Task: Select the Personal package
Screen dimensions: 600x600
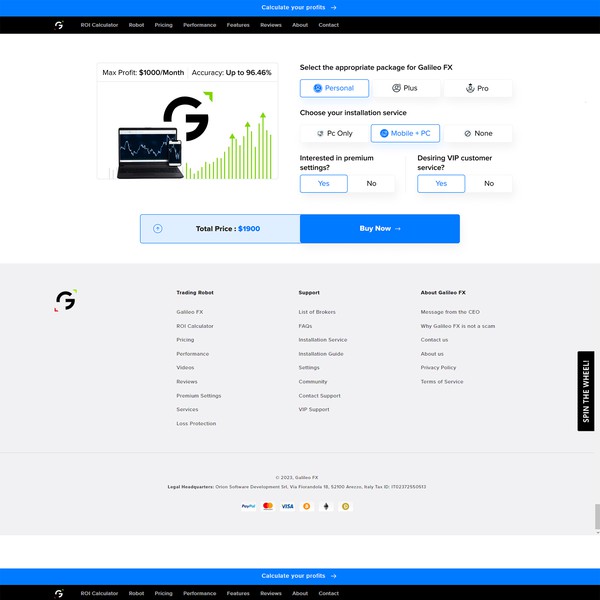Action: (x=334, y=88)
